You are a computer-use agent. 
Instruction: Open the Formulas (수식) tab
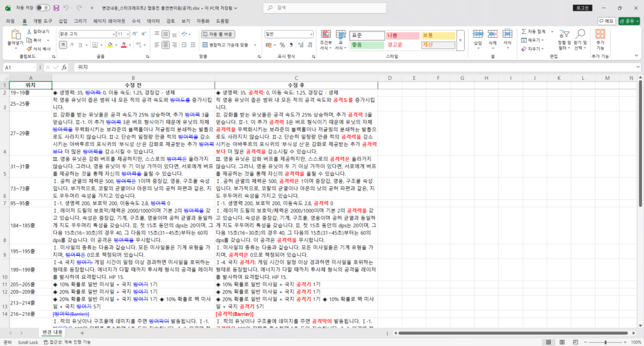(x=136, y=21)
